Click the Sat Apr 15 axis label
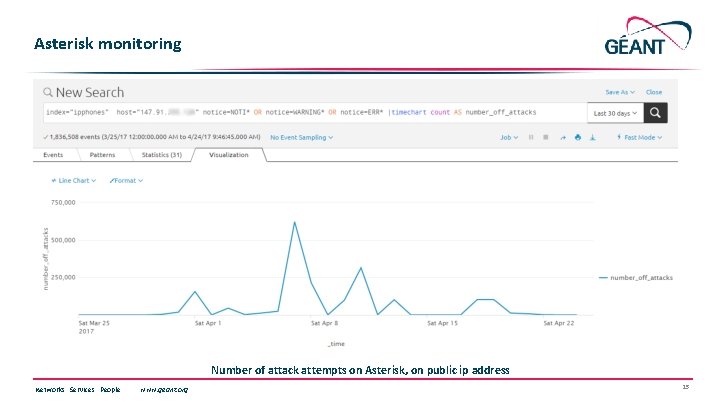 [443, 323]
